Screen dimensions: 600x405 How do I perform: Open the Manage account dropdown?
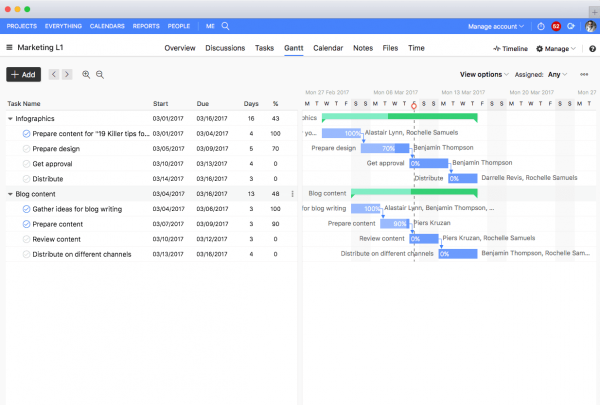tap(496, 26)
